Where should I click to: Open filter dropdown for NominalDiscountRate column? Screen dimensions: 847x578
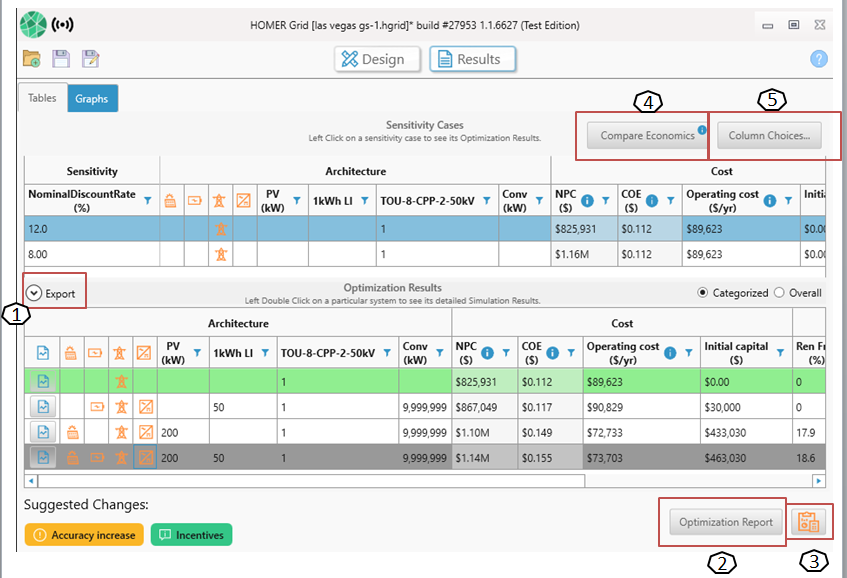click(x=148, y=201)
